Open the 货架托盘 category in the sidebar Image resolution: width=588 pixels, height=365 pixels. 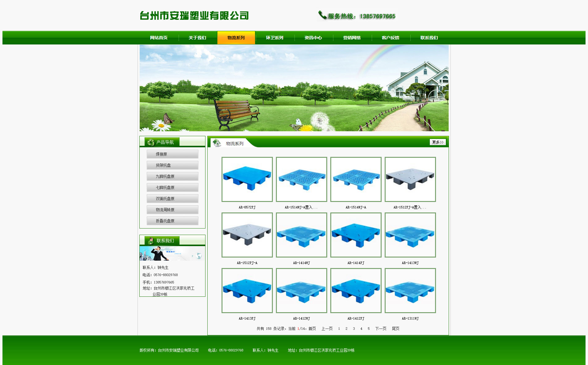(x=172, y=165)
